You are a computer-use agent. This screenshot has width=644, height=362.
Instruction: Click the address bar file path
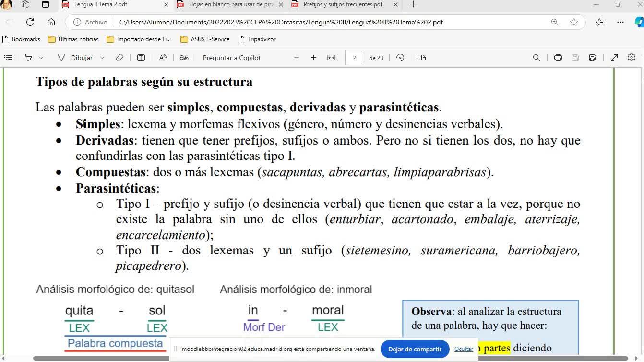(281, 22)
